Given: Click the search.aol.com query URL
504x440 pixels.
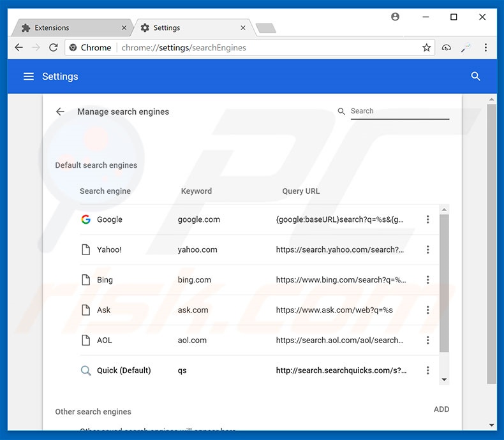Looking at the screenshot, I should [340, 340].
